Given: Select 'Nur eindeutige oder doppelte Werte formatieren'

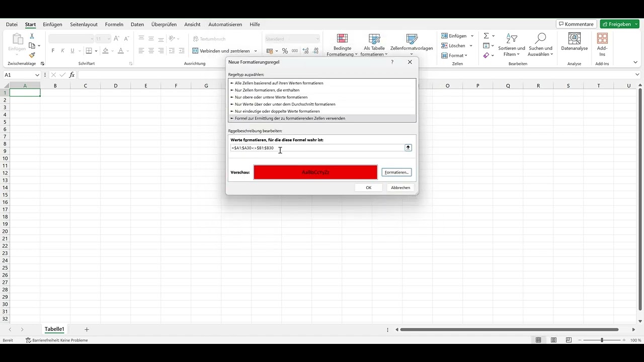Looking at the screenshot, I should [322, 111].
